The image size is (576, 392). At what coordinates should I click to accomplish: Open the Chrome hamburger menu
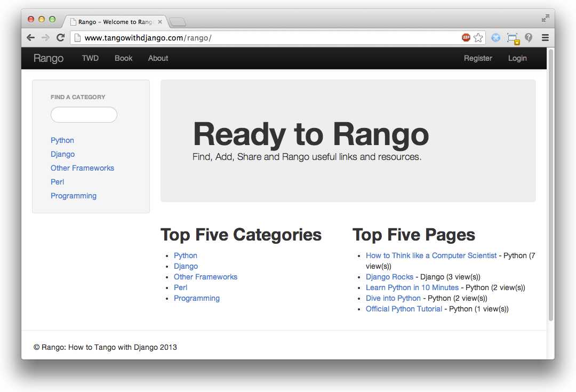[545, 37]
